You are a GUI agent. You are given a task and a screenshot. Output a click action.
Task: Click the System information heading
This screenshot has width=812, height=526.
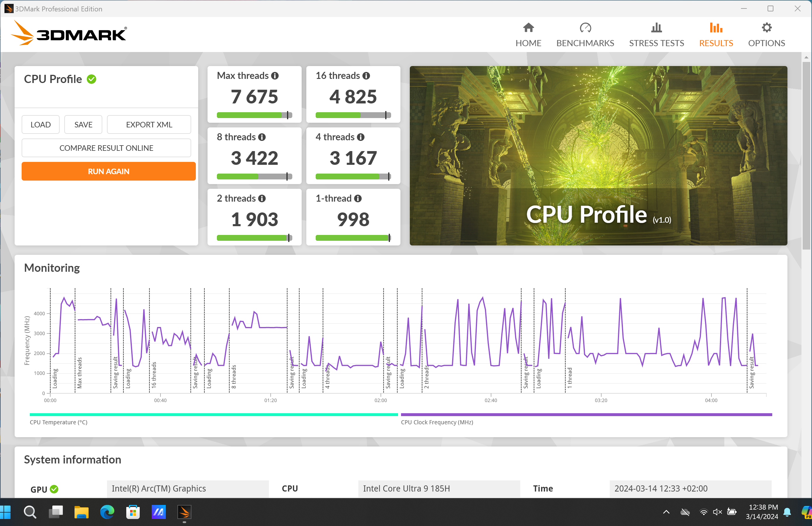click(x=72, y=460)
